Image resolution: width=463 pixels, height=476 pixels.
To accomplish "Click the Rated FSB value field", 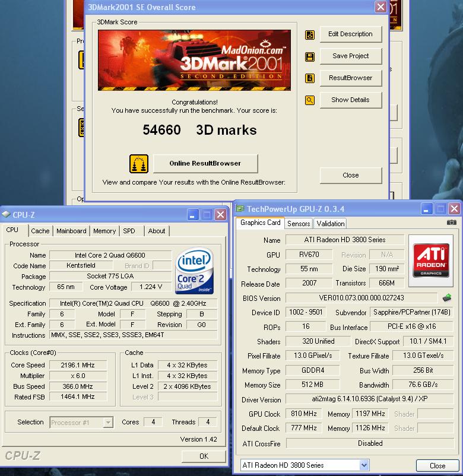I will [78, 397].
